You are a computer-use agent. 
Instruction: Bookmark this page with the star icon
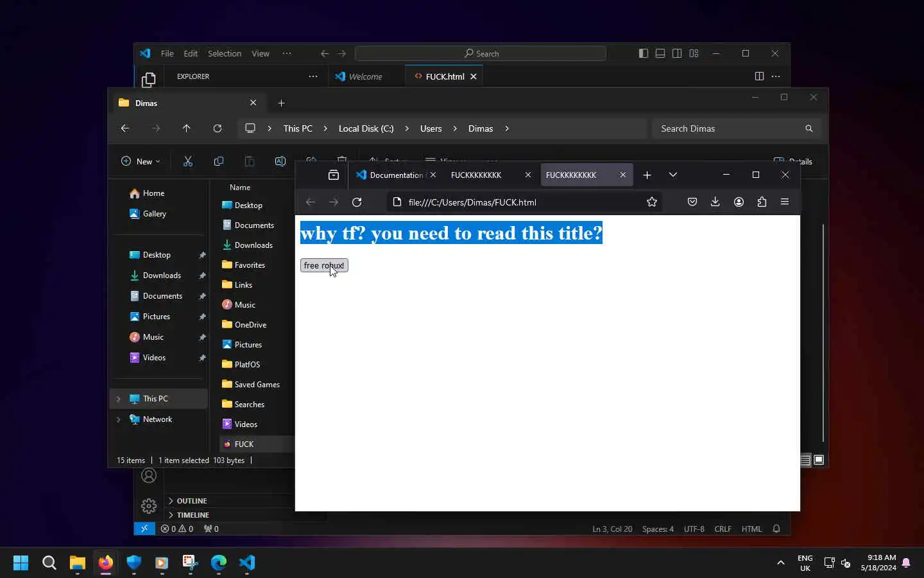[652, 202]
